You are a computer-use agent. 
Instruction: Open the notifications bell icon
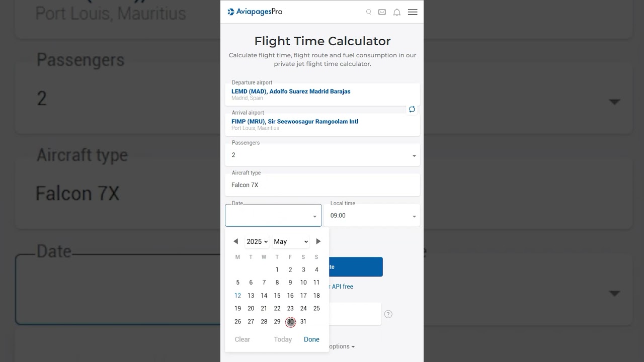tap(397, 12)
